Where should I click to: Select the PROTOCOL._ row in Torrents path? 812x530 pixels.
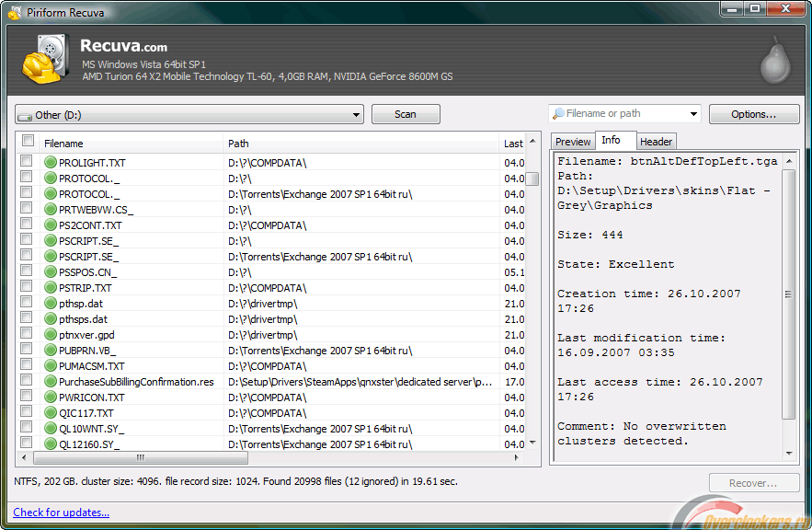click(x=272, y=194)
